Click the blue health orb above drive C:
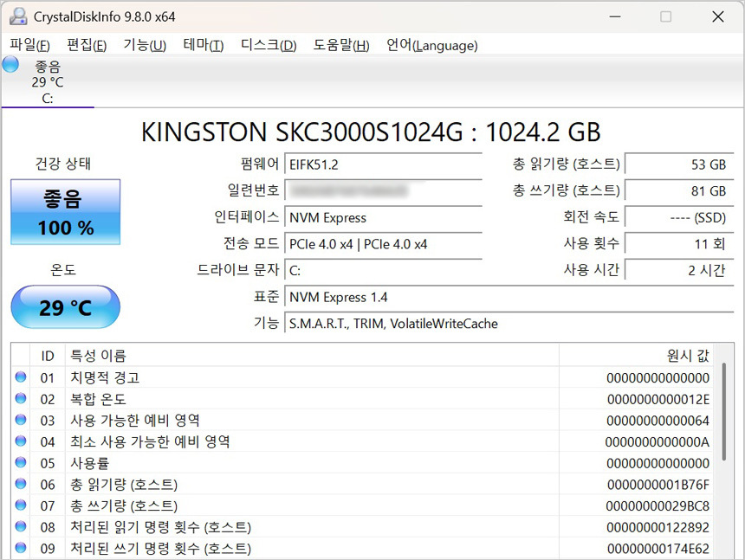Image resolution: width=745 pixels, height=560 pixels. coord(10,64)
